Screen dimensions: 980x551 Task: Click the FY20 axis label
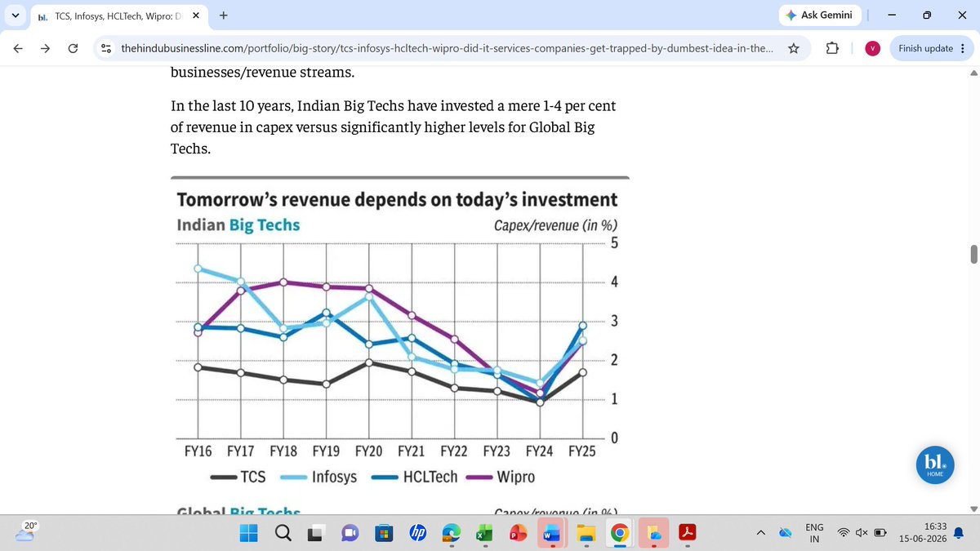pyautogui.click(x=368, y=451)
